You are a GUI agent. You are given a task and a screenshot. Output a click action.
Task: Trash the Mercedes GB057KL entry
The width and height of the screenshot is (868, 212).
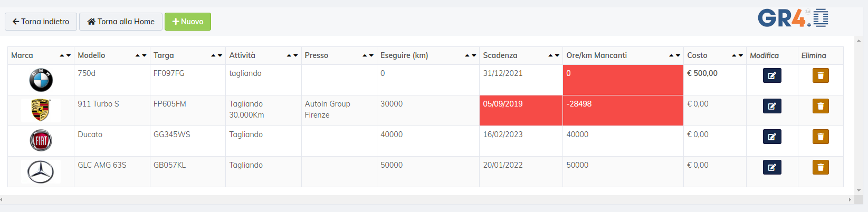point(821,167)
